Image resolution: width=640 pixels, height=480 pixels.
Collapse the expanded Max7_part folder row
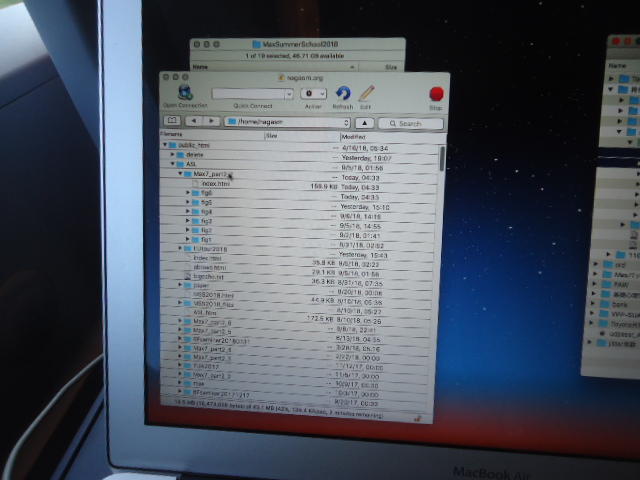[180, 173]
